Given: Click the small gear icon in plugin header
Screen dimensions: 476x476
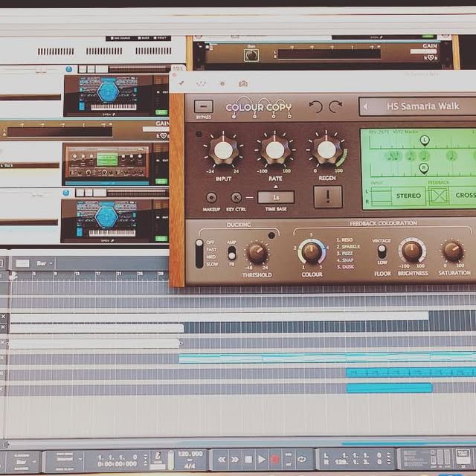Looking at the screenshot, I should [222, 83].
